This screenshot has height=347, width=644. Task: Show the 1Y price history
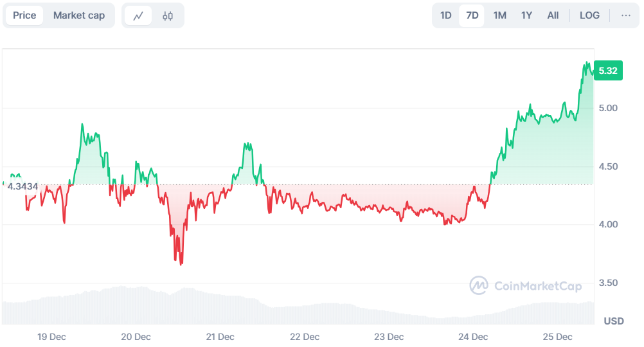pos(526,15)
